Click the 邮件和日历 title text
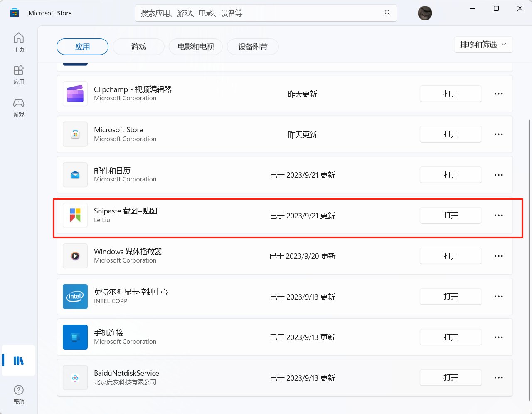The height and width of the screenshot is (414, 532). [x=112, y=170]
